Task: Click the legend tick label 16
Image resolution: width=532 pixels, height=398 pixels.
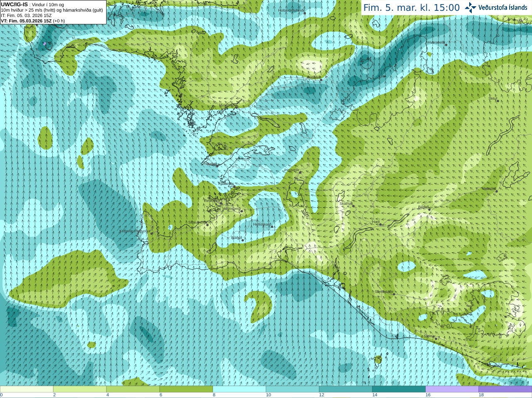Action: tap(428, 395)
